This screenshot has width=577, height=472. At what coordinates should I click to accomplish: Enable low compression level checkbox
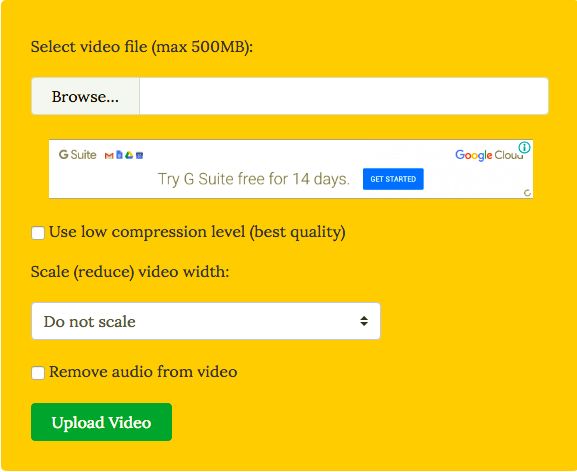click(x=38, y=233)
